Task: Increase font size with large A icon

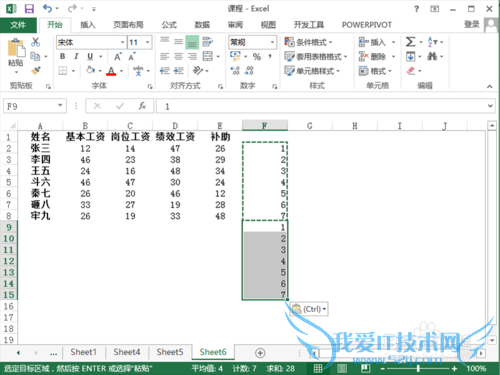Action: (x=118, y=57)
